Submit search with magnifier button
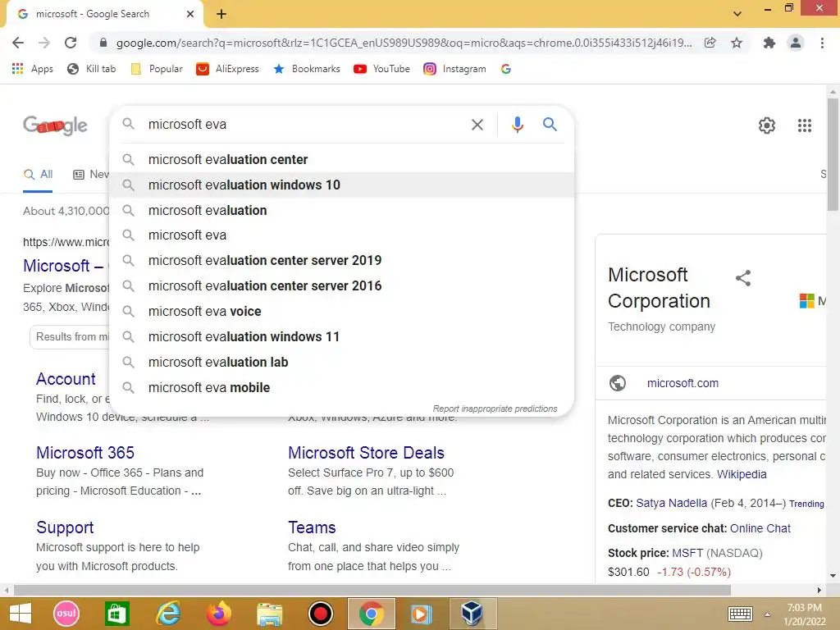840x630 pixels. (x=550, y=125)
